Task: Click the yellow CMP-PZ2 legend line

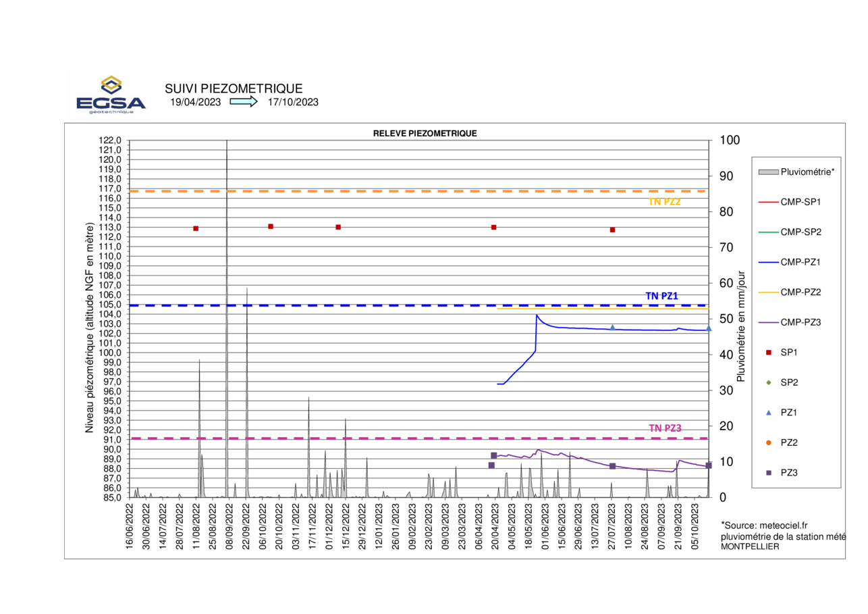Action: click(767, 292)
